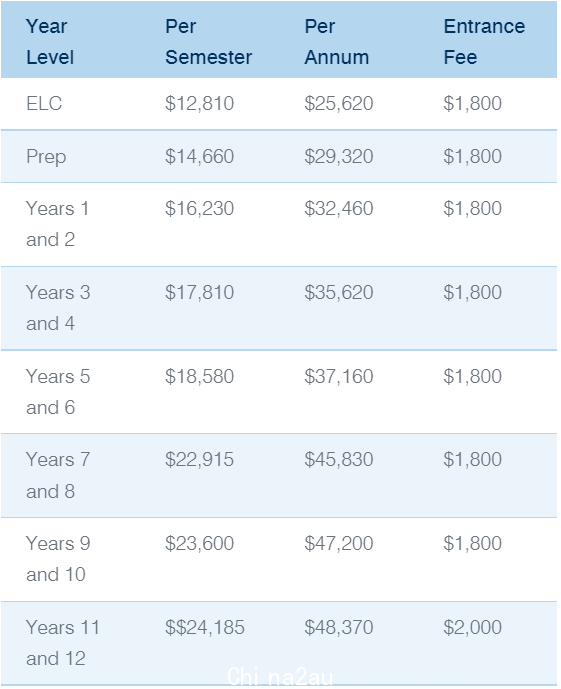Click the Years 9 and 10 row label

(58, 559)
